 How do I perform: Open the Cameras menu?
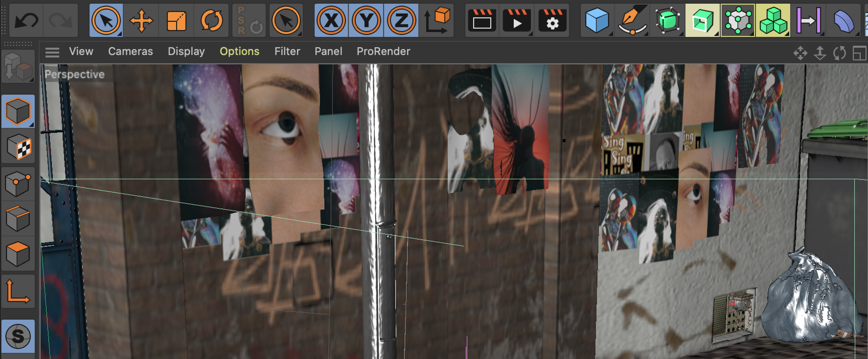(x=130, y=52)
